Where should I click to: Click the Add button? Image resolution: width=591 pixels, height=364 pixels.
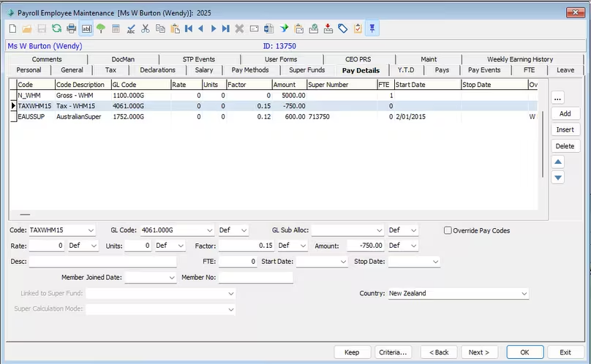click(565, 114)
